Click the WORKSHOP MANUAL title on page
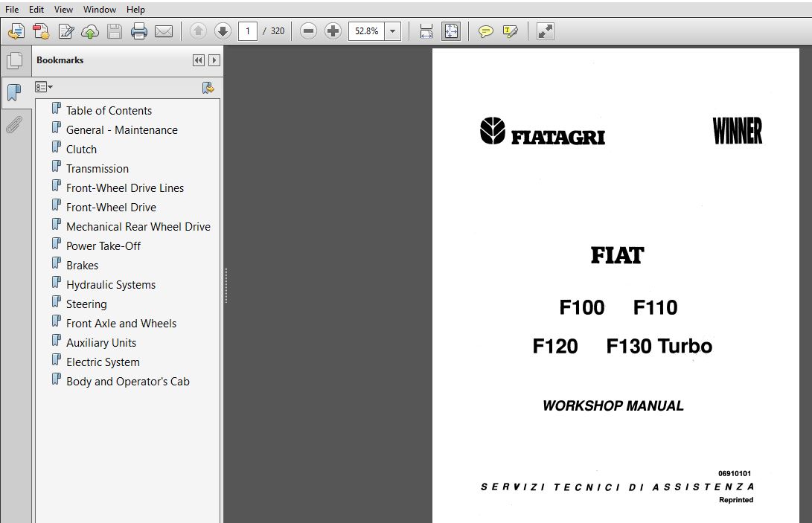812x523 pixels. [x=613, y=406]
